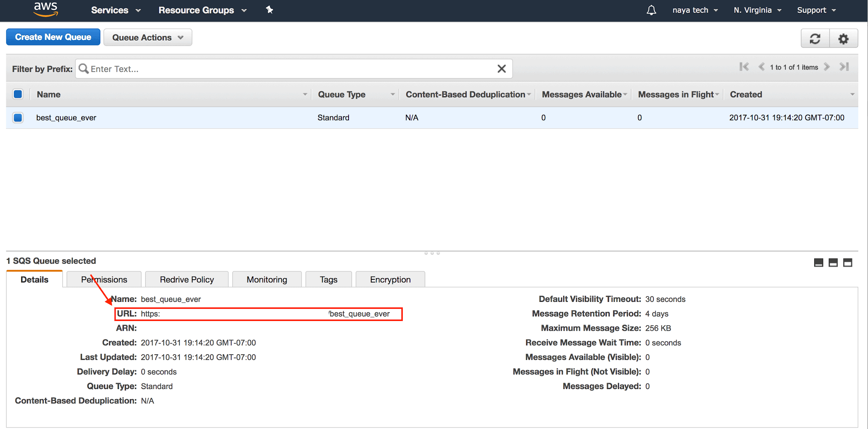868x429 pixels.
Task: Go to the last page of items
Action: (x=844, y=67)
